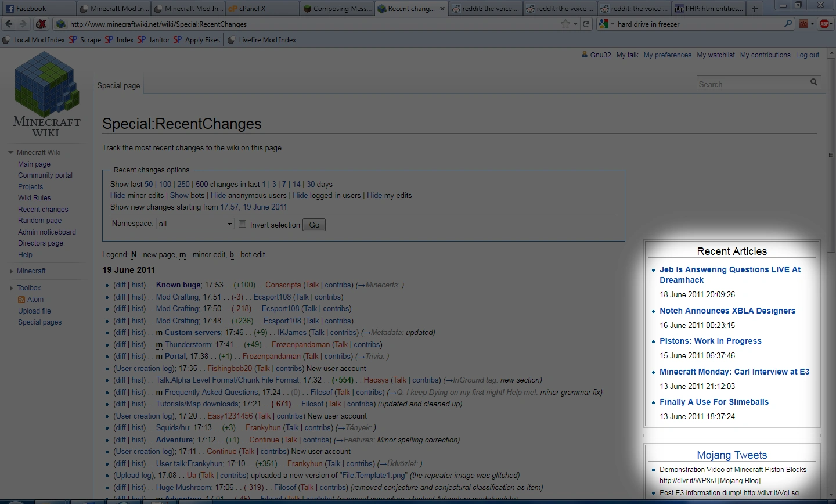
Task: Open the Namespace dropdown
Action: pyautogui.click(x=195, y=224)
